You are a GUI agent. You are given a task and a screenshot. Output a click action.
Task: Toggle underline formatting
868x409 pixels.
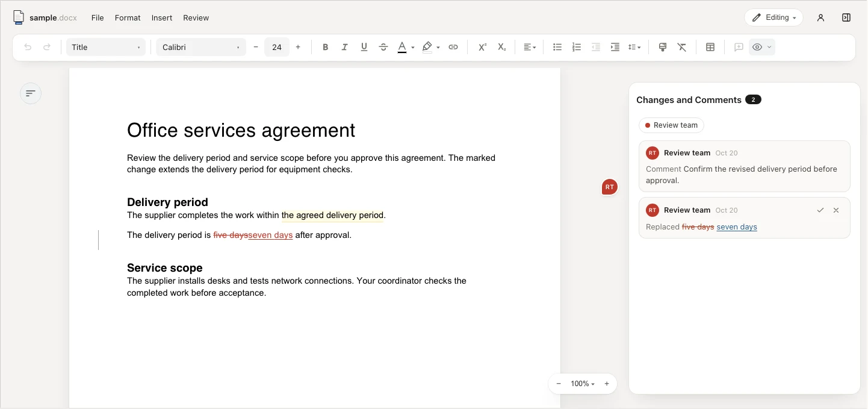[x=364, y=47]
